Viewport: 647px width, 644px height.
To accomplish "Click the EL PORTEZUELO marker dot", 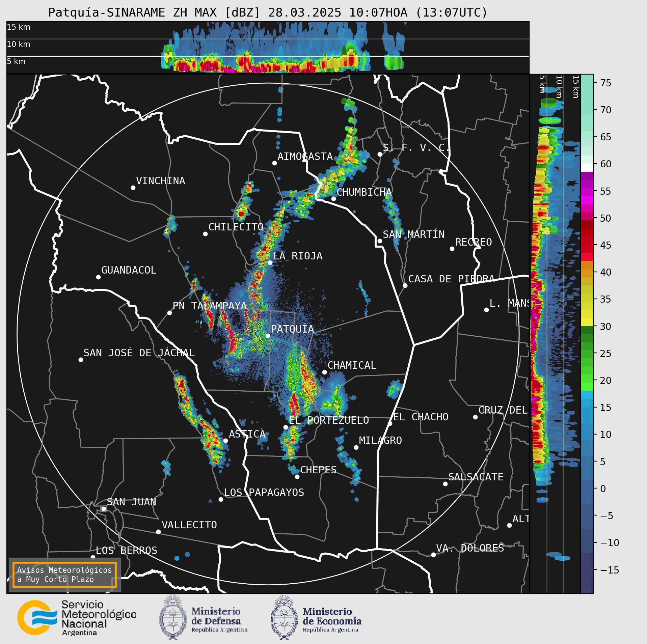I will 286,427.
